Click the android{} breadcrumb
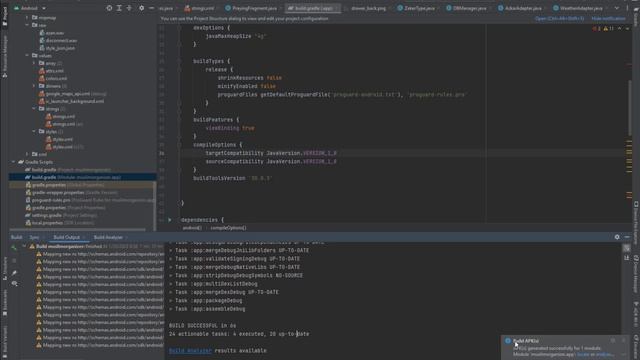Screen dimensions: 640x360 (x=192, y=228)
